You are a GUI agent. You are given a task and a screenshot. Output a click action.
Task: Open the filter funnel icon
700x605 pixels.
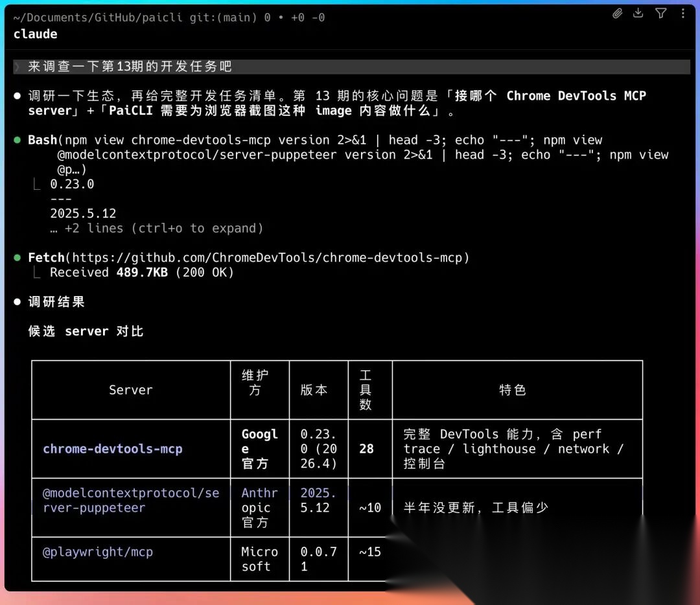[x=660, y=14]
